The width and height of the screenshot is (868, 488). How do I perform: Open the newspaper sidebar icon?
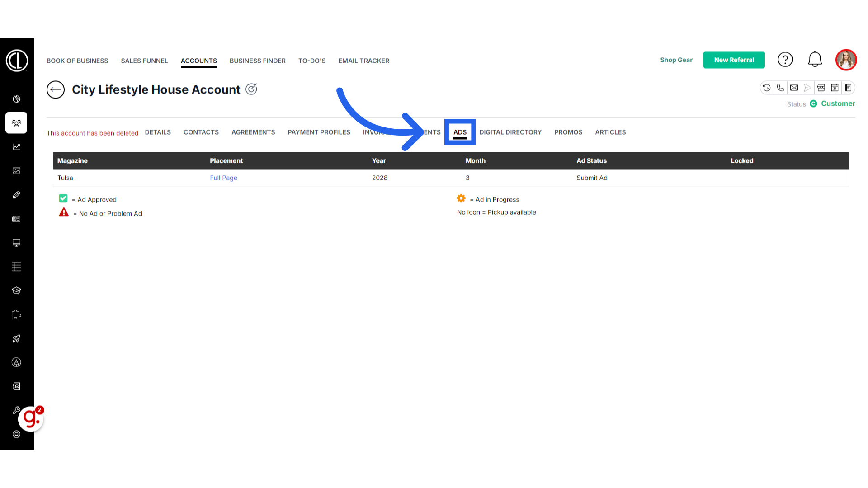click(16, 219)
